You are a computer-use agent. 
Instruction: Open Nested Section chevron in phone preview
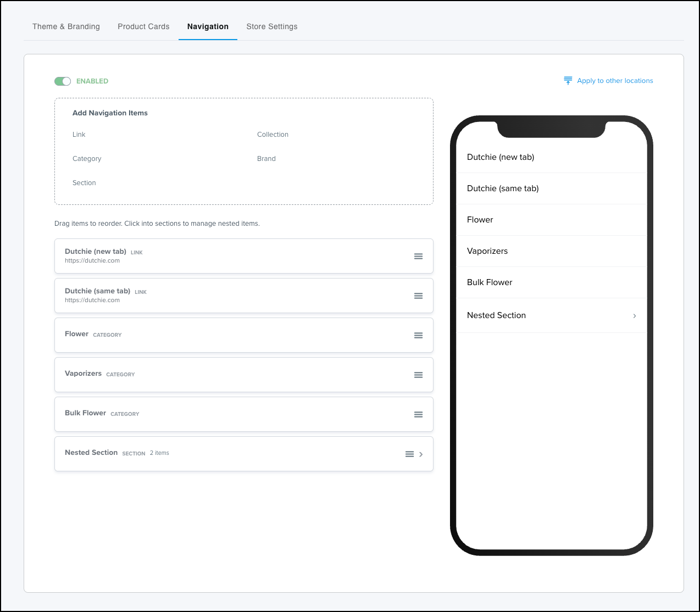(x=635, y=316)
